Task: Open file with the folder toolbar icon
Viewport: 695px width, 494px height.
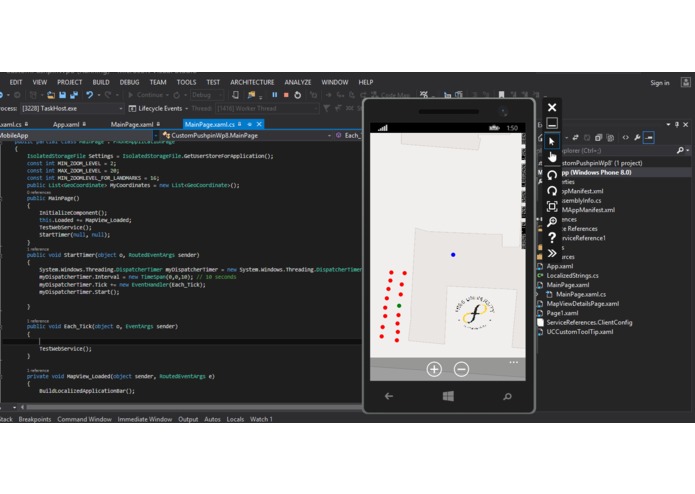Action: [51, 95]
